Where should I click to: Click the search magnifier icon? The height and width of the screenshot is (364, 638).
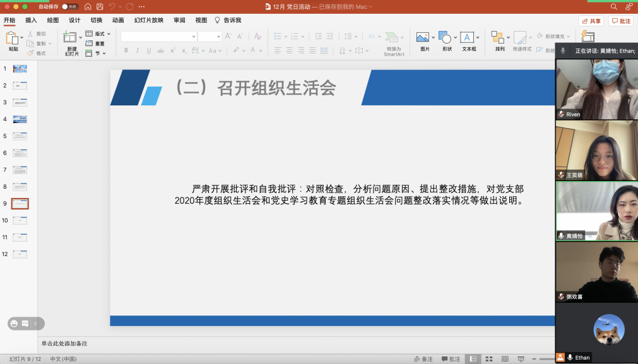coord(614,6)
